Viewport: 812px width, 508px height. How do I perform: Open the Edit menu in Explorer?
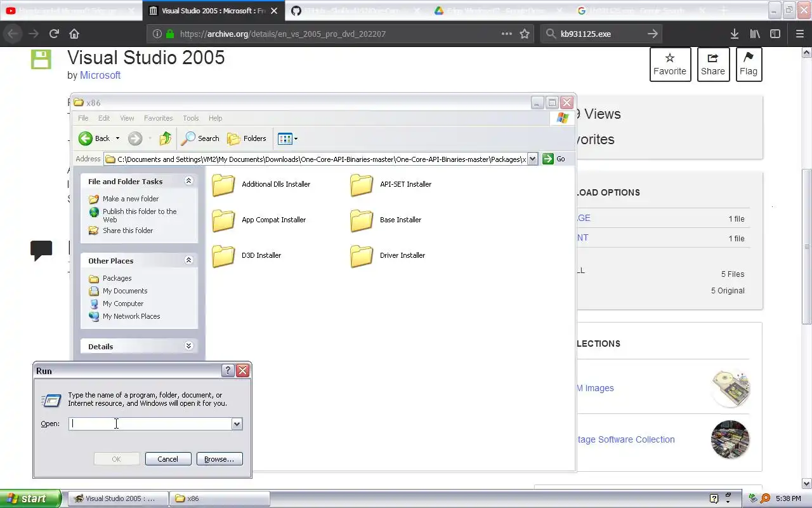click(x=104, y=118)
